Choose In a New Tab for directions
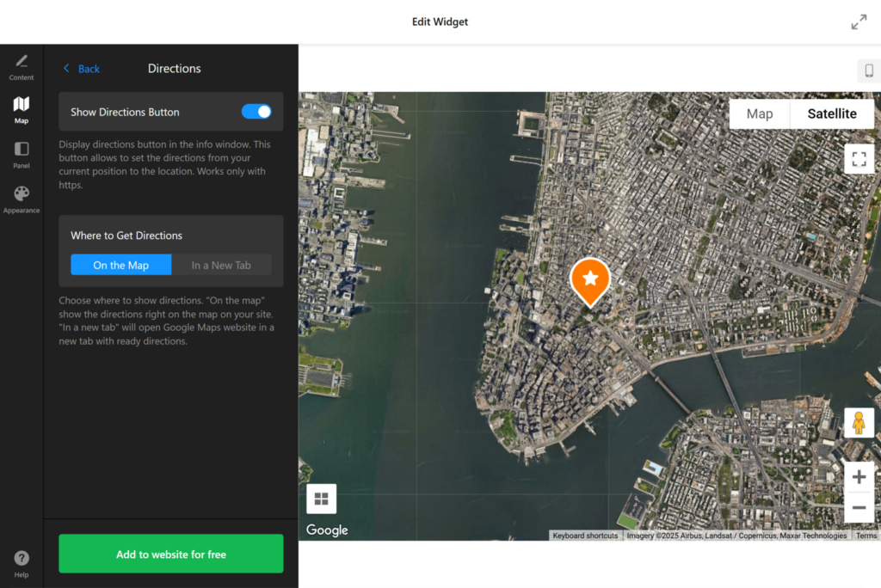The height and width of the screenshot is (588, 881). click(x=223, y=265)
